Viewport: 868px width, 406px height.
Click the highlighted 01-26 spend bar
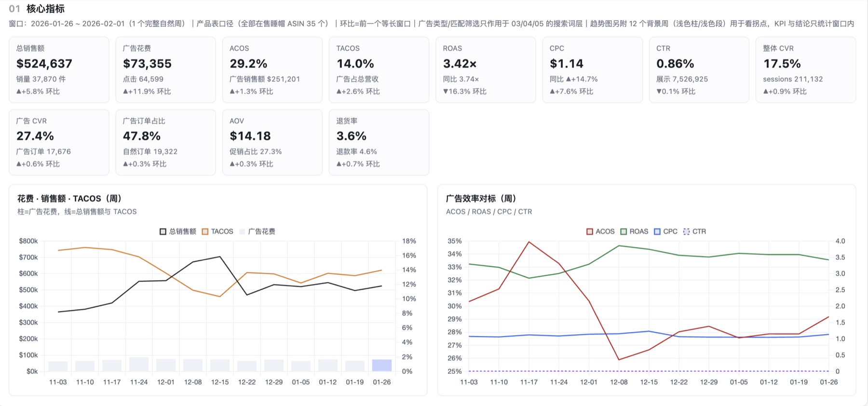coord(382,365)
